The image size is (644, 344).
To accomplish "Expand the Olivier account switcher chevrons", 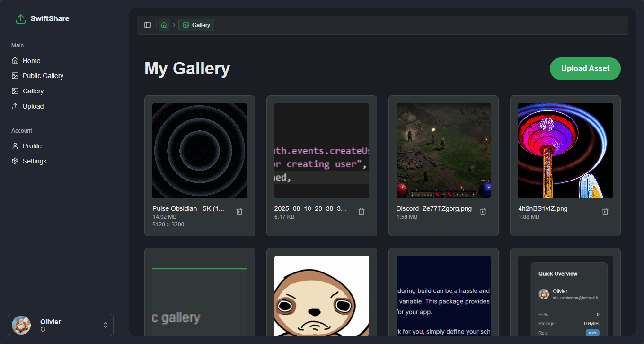I will pos(106,325).
